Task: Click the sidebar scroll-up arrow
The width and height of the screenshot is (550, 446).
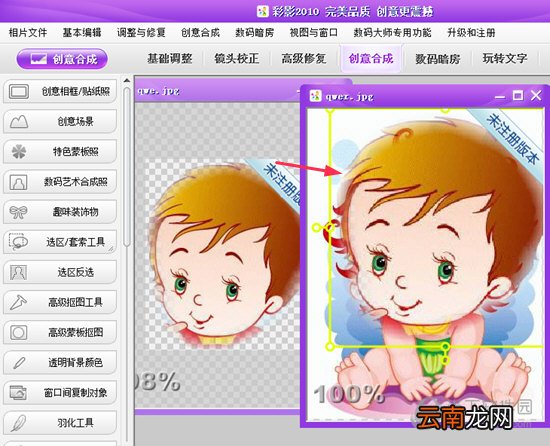Action: click(127, 81)
